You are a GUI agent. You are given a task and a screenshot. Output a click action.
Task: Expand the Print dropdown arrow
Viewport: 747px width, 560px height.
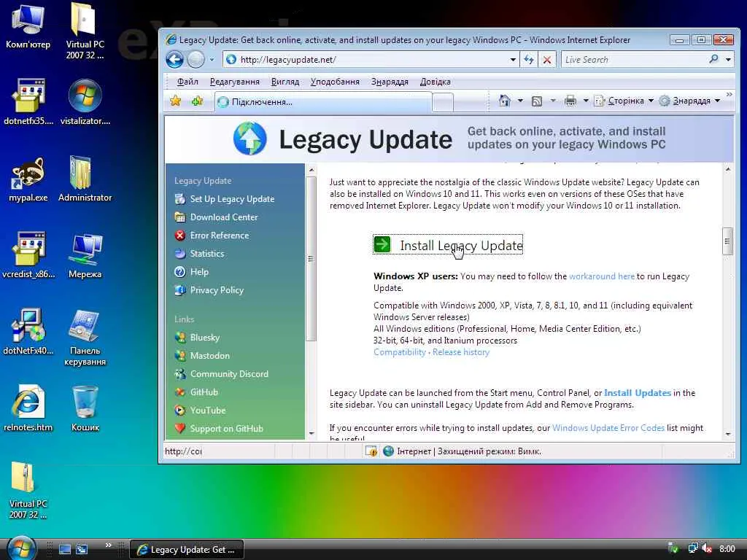tap(586, 101)
